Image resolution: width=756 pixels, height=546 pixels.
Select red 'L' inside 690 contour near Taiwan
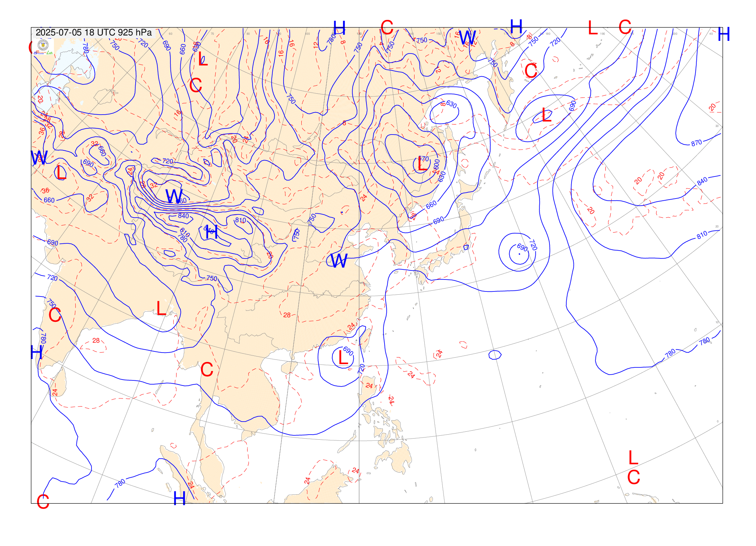[x=343, y=358]
